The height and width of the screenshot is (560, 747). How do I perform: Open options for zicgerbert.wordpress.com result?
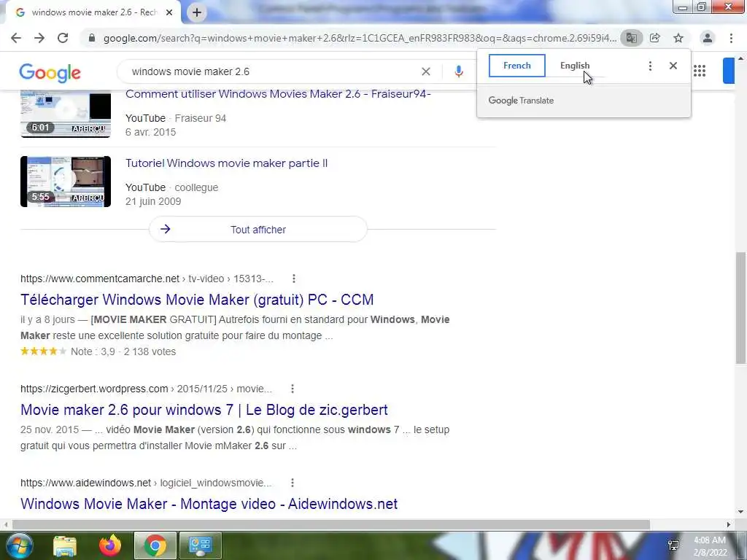click(x=293, y=389)
